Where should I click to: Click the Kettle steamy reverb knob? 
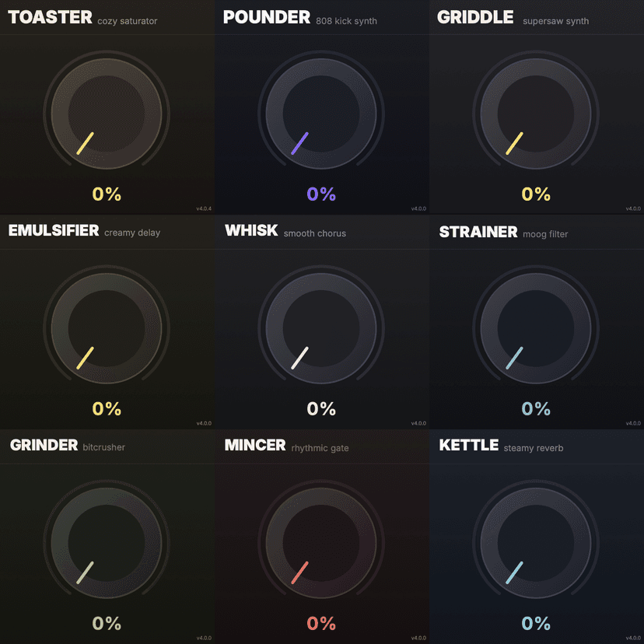536,541
